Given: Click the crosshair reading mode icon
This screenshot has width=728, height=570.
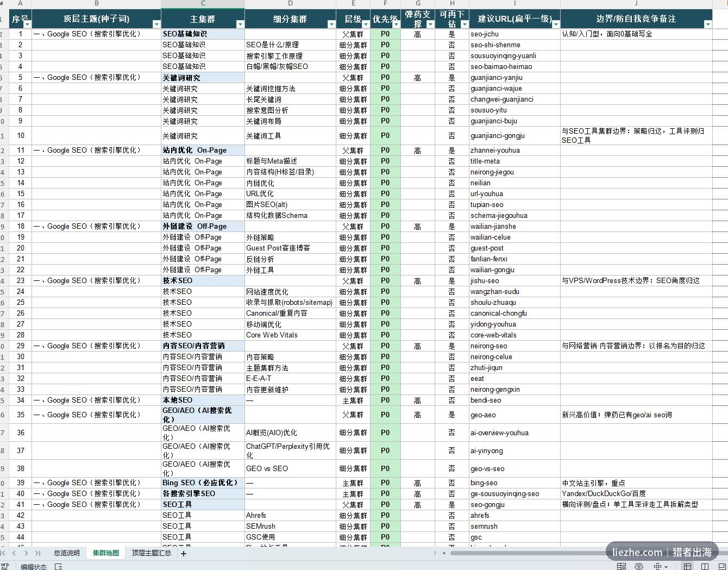Looking at the screenshot, I should 658,566.
